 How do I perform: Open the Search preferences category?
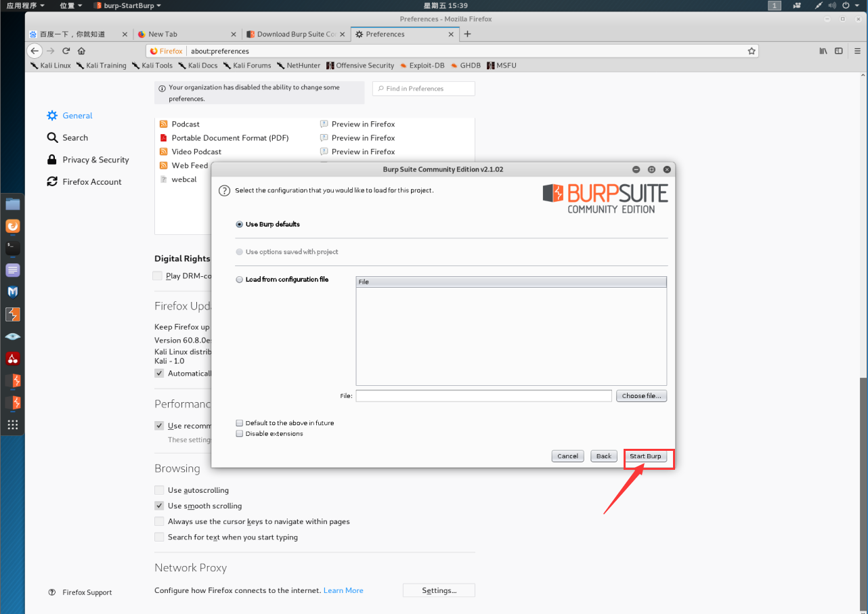coord(68,137)
